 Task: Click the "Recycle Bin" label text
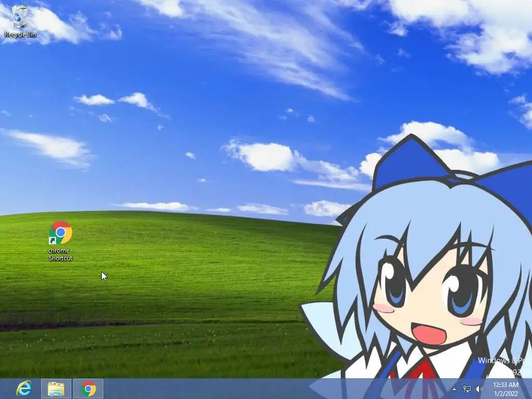[20, 34]
